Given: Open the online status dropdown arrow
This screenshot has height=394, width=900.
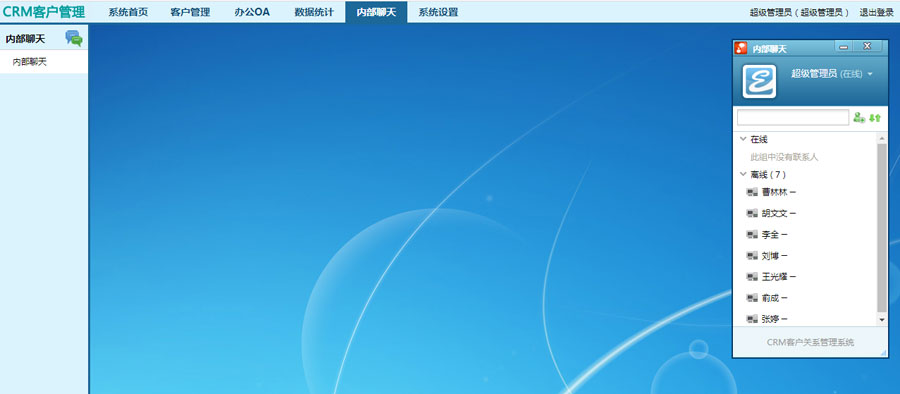Looking at the screenshot, I should pos(870,74).
